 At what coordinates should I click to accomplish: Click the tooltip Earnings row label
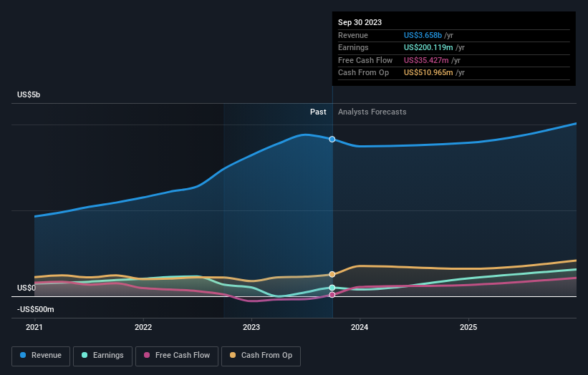click(x=353, y=47)
